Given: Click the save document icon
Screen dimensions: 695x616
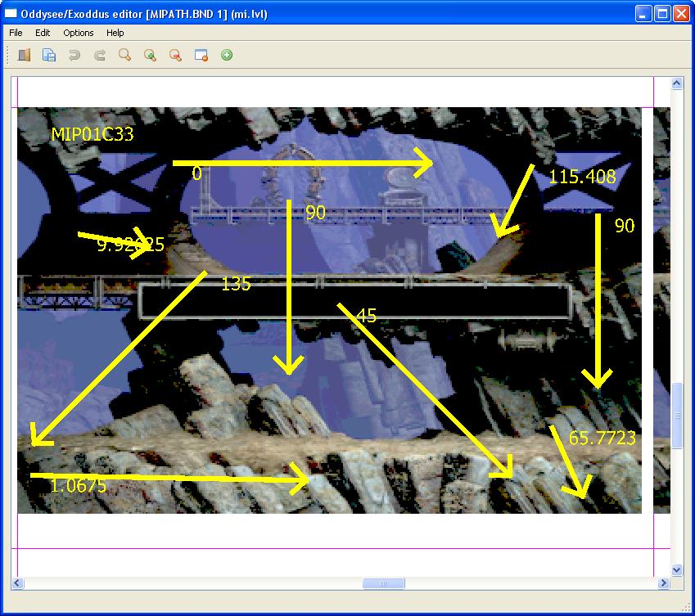Looking at the screenshot, I should point(49,56).
